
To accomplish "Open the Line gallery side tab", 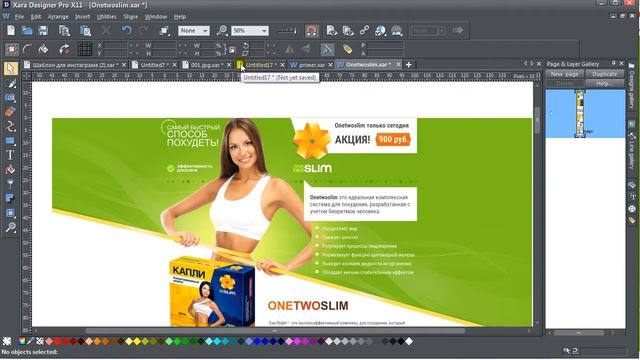I will click(632, 151).
